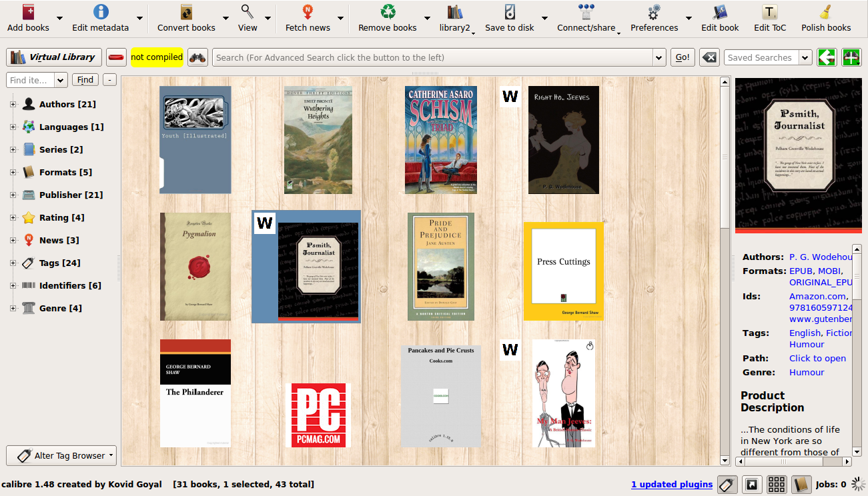Open the Preferences dropdown arrow
The width and height of the screenshot is (868, 496).
click(689, 18)
